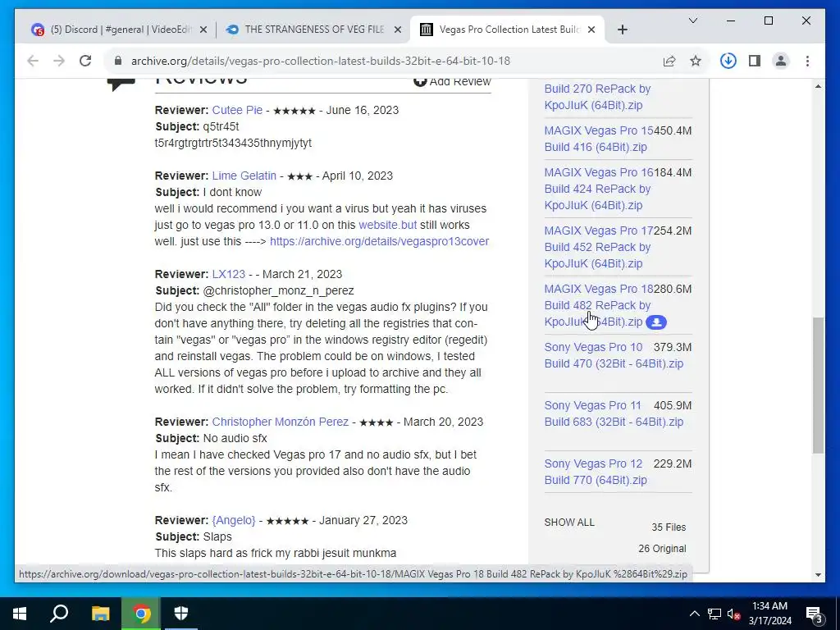Click SHOW ALL files link
Viewport: 840px width, 630px height.
[569, 523]
